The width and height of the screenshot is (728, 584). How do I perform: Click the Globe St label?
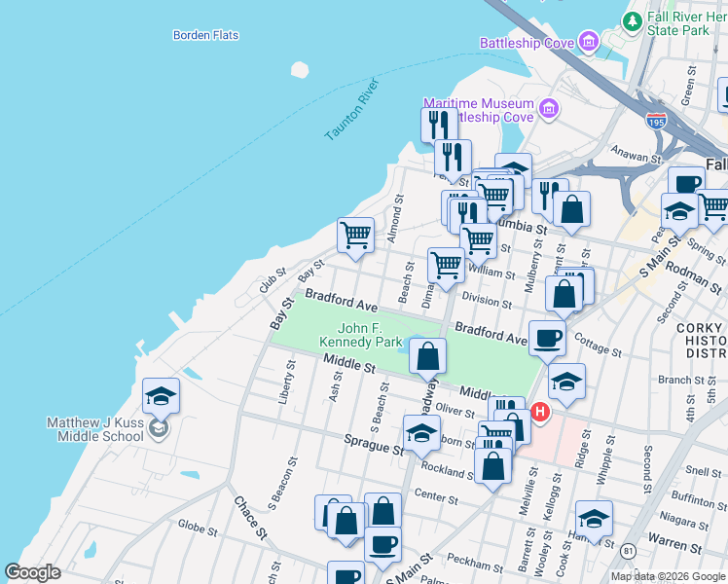point(198,528)
